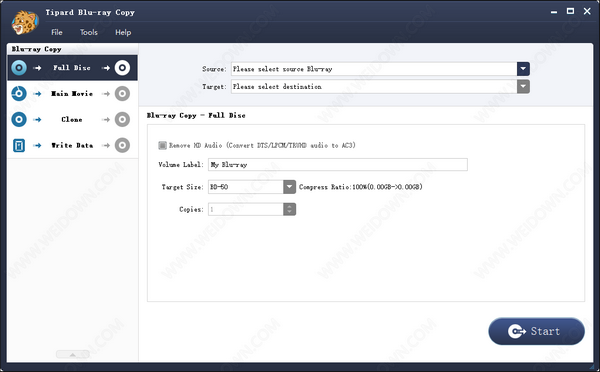Click the Volume Label input field
This screenshot has height=372, width=600.
coord(338,165)
